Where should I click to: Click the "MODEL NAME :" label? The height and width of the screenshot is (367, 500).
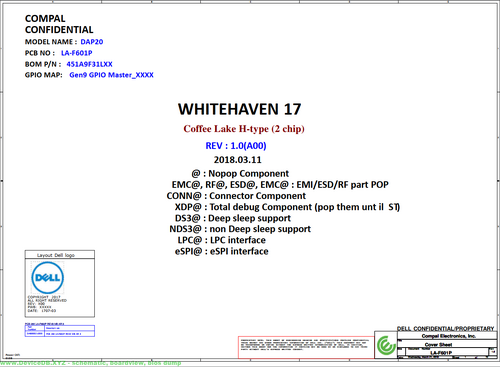coord(51,42)
